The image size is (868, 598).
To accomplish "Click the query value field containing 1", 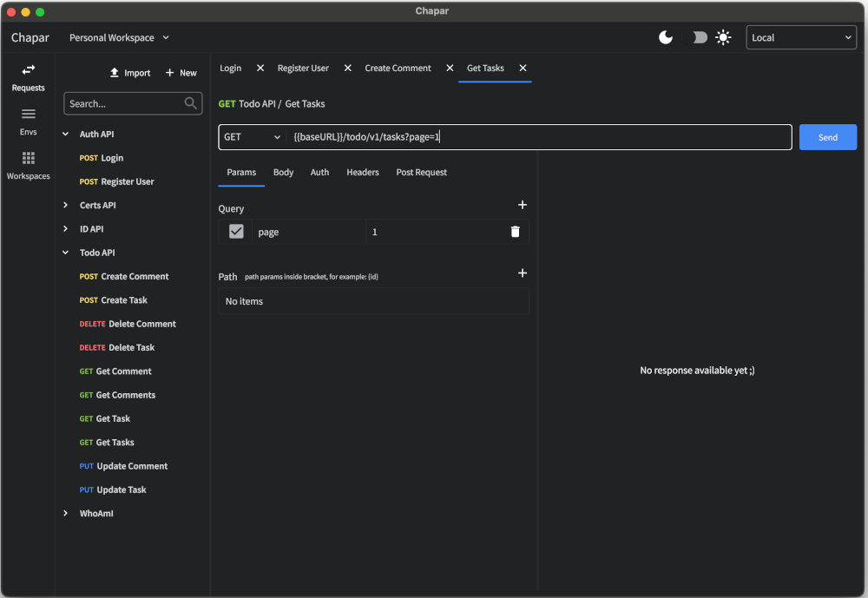I will pyautogui.click(x=435, y=232).
